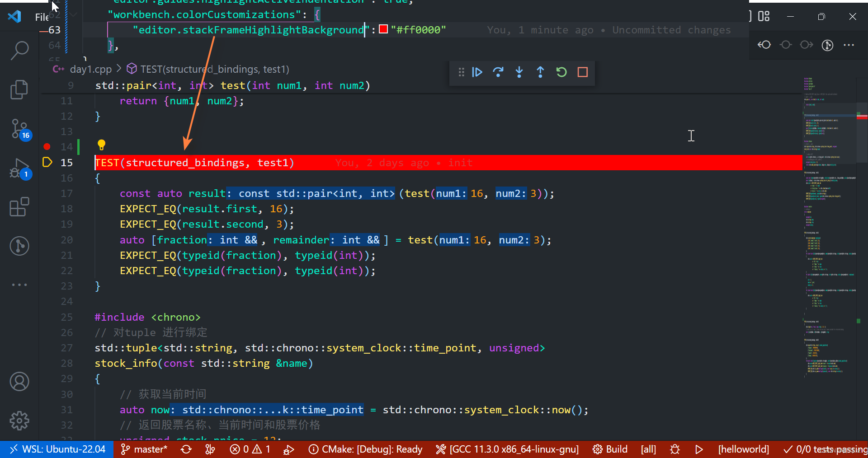
Task: Click the more actions ellipsis in editor title
Action: pyautogui.click(x=849, y=45)
